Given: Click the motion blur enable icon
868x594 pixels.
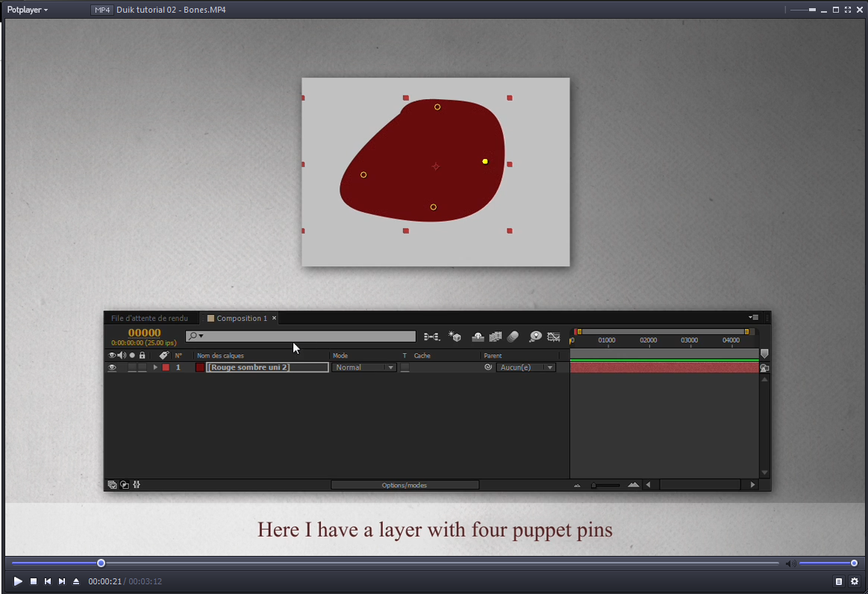Looking at the screenshot, I should pyautogui.click(x=513, y=337).
